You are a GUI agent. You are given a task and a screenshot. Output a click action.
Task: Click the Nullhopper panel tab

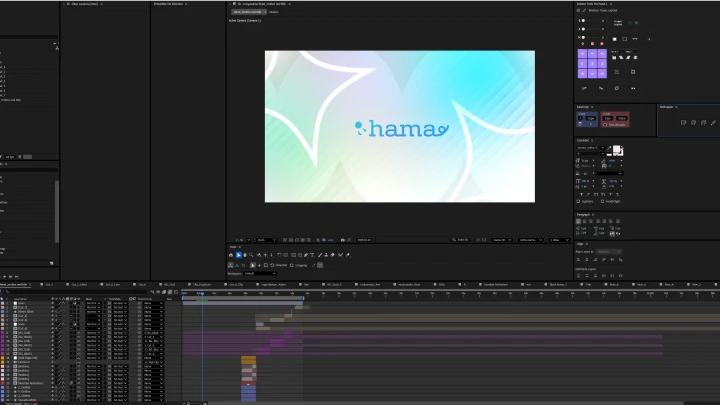pos(666,107)
